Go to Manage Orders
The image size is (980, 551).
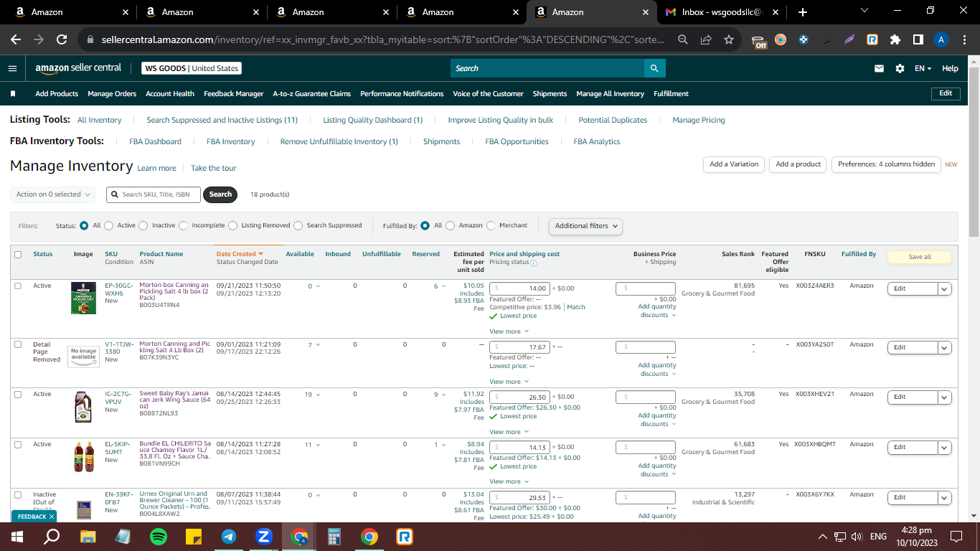(112, 94)
